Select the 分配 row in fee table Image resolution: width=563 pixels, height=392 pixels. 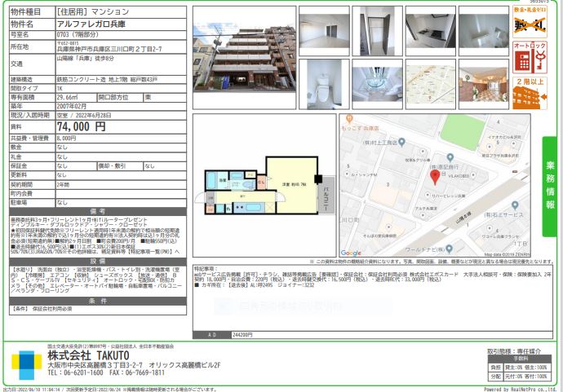520,377
